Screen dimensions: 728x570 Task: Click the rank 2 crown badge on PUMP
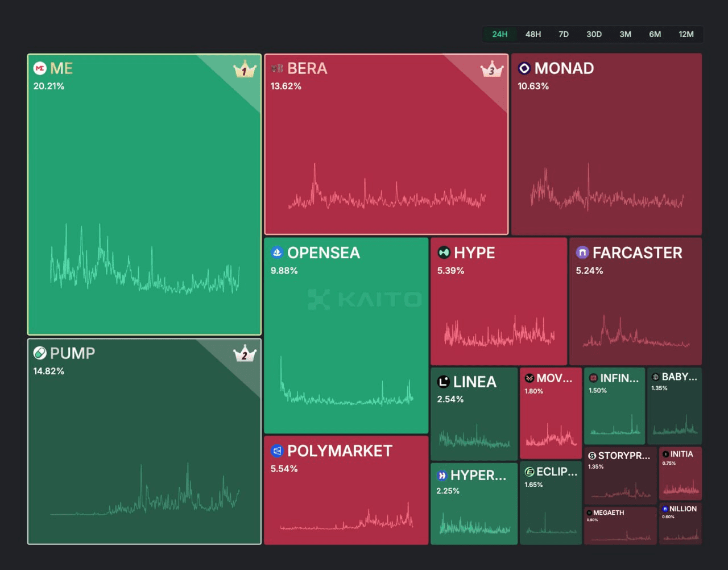(245, 354)
